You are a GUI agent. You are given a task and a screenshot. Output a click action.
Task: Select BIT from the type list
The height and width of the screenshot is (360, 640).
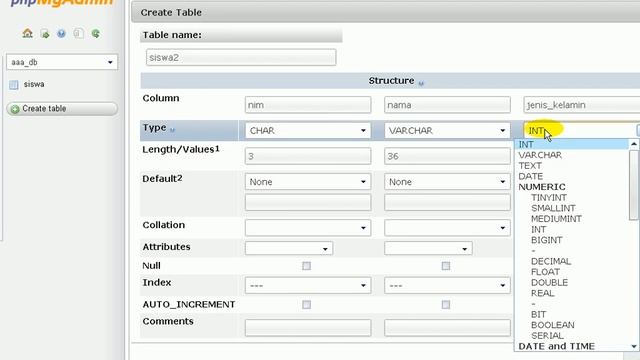[538, 314]
